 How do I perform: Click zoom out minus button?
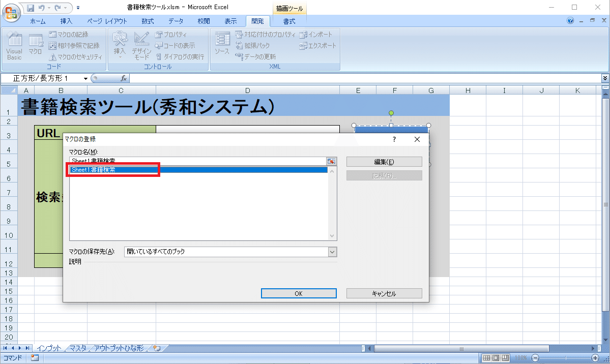point(535,358)
